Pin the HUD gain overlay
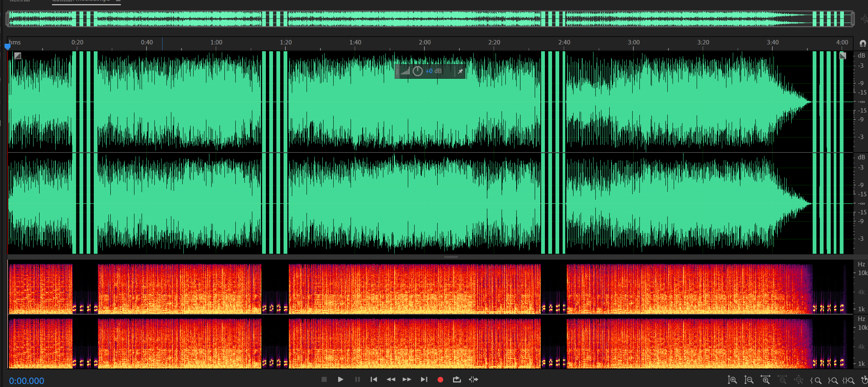This screenshot has width=868, height=387. (460, 71)
